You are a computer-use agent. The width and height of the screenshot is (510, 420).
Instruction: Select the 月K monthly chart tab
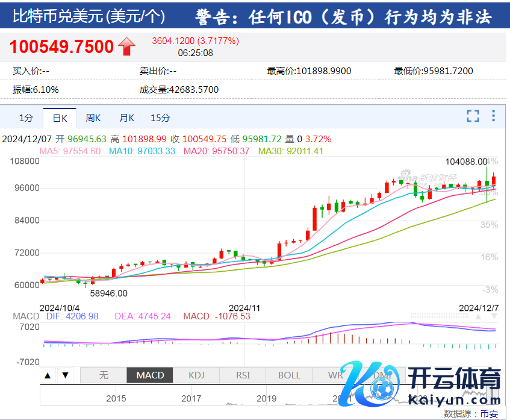pos(126,118)
